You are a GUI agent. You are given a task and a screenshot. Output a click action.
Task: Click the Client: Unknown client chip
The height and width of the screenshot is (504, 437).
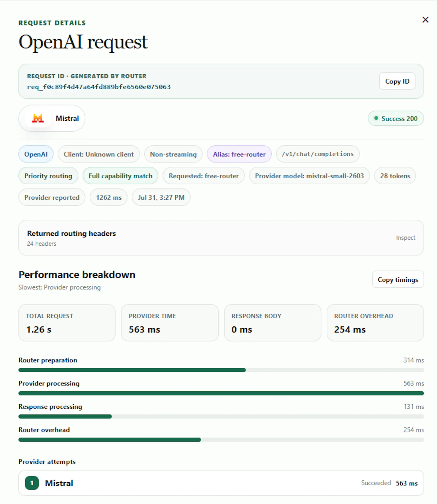pos(99,154)
